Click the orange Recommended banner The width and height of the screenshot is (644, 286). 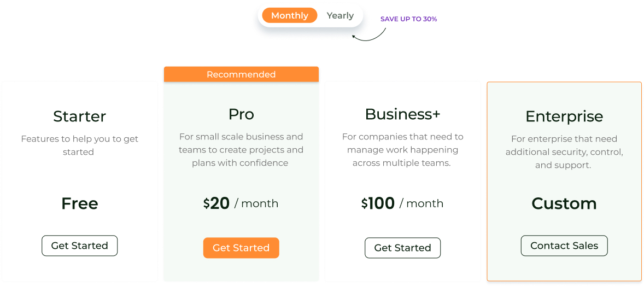pos(241,74)
